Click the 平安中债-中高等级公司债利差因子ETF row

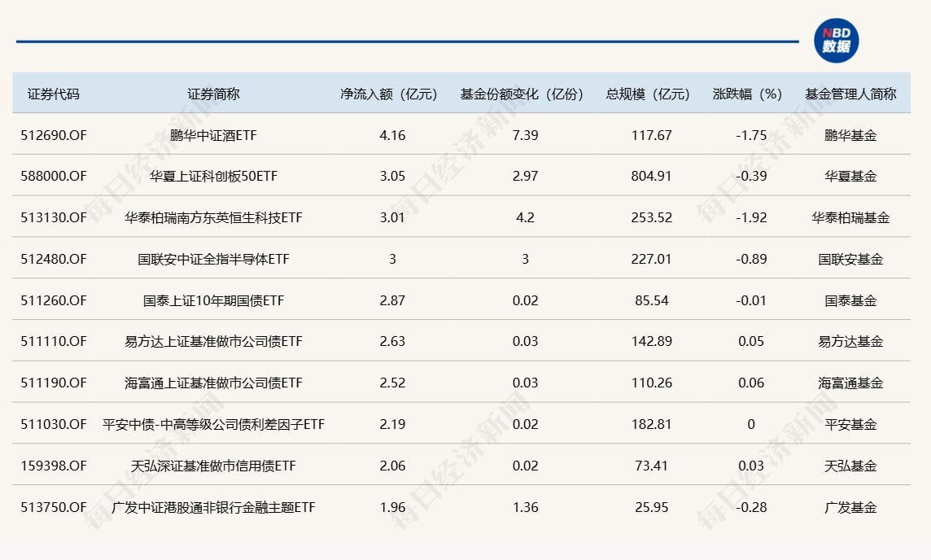point(211,424)
